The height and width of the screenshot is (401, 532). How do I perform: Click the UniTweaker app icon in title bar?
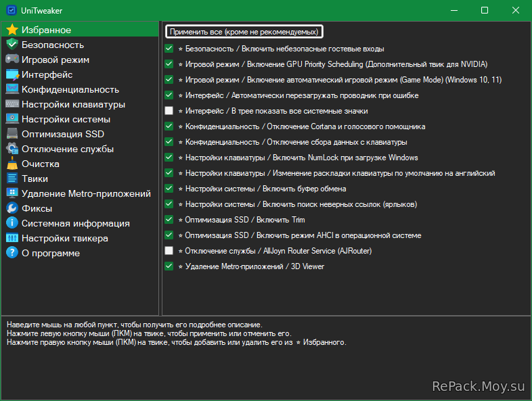[x=11, y=10]
